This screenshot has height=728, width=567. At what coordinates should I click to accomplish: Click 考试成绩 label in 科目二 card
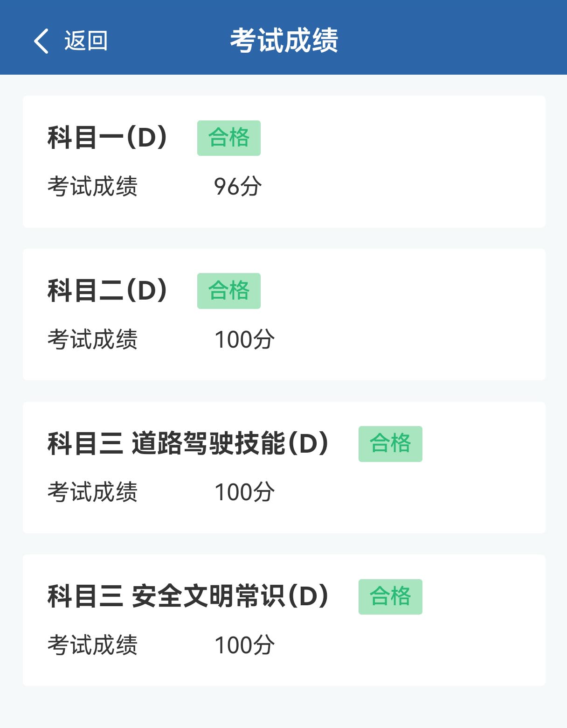pyautogui.click(x=92, y=339)
